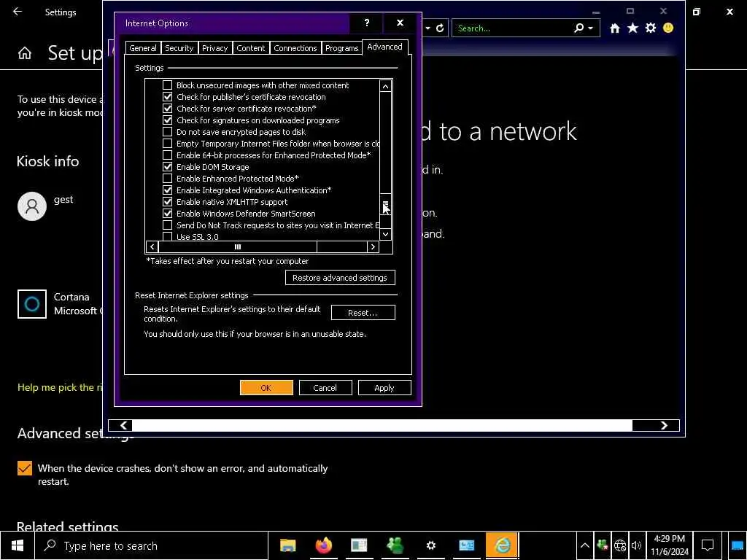Image resolution: width=747 pixels, height=560 pixels.
Task: Click the smiley feedback icon
Action: pos(668,28)
